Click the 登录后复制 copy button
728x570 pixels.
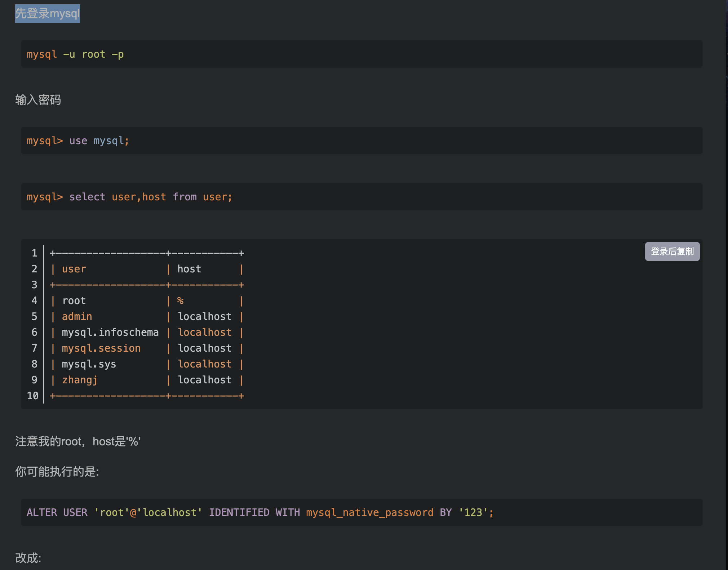point(672,251)
